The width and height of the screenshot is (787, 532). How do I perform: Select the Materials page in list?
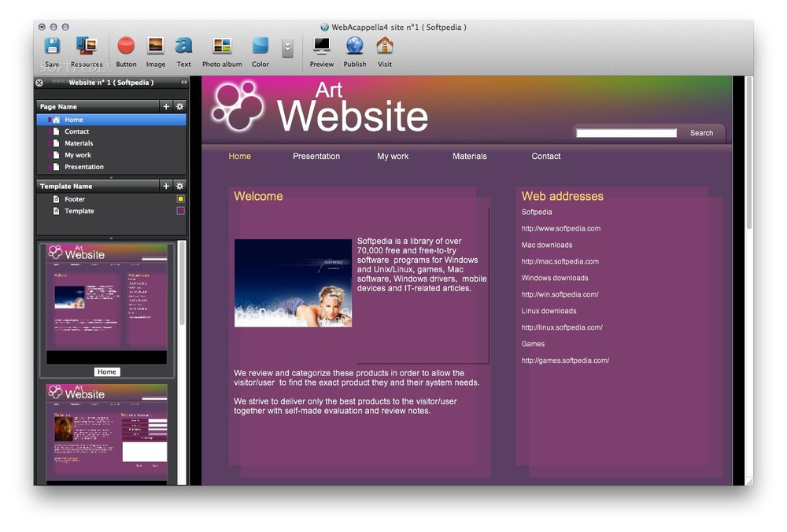(x=111, y=143)
